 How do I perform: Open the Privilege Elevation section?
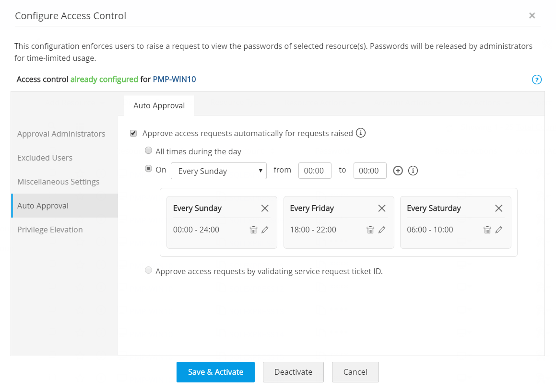[50, 230]
